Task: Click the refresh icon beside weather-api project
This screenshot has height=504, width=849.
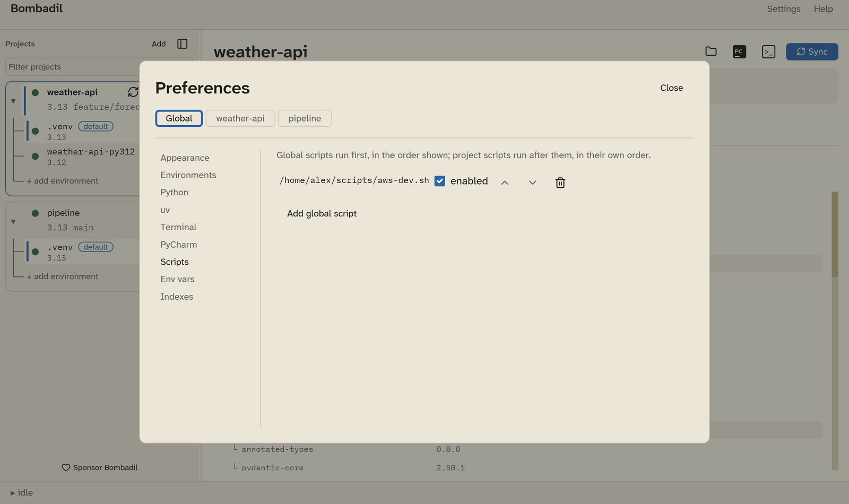Action: (x=133, y=92)
